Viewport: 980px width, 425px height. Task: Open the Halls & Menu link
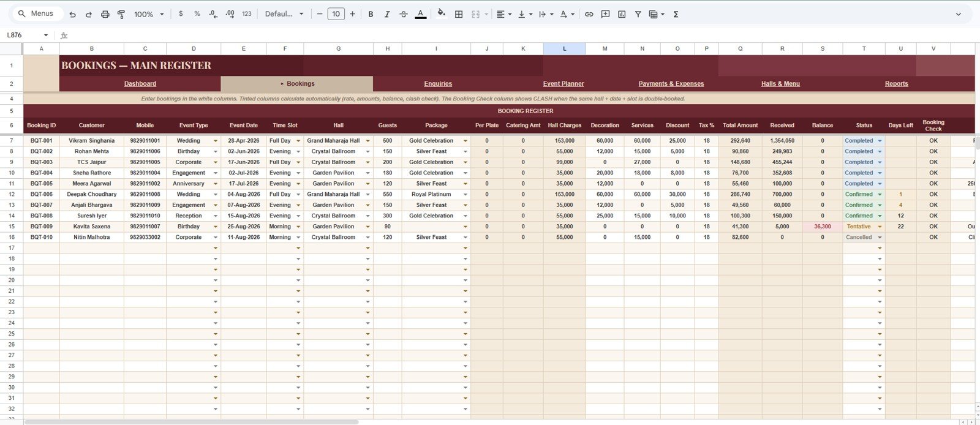(780, 84)
